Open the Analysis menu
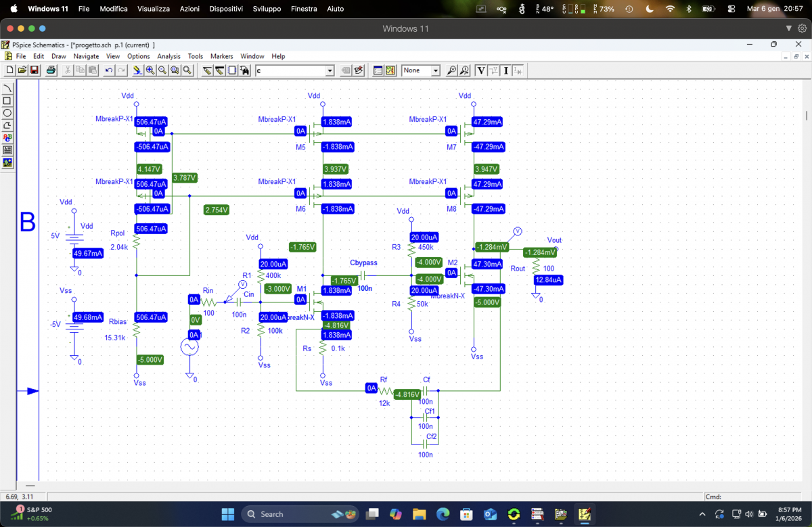The width and height of the screenshot is (812, 527). [168, 56]
